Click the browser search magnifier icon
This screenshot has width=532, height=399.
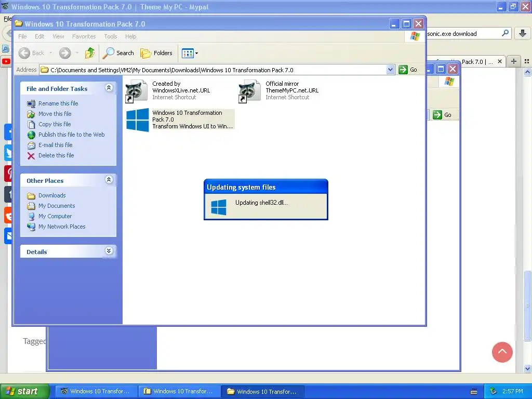505,33
